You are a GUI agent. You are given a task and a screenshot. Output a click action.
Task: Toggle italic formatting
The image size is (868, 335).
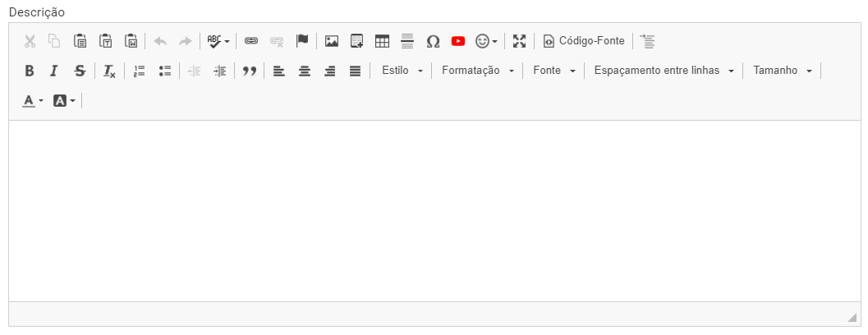[x=54, y=71]
